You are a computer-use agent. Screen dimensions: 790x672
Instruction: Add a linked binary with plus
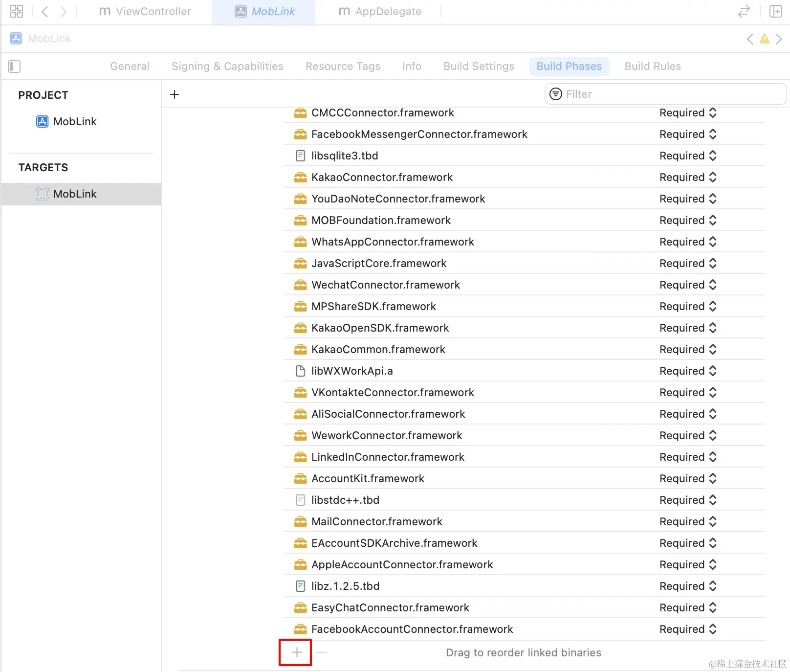click(297, 652)
